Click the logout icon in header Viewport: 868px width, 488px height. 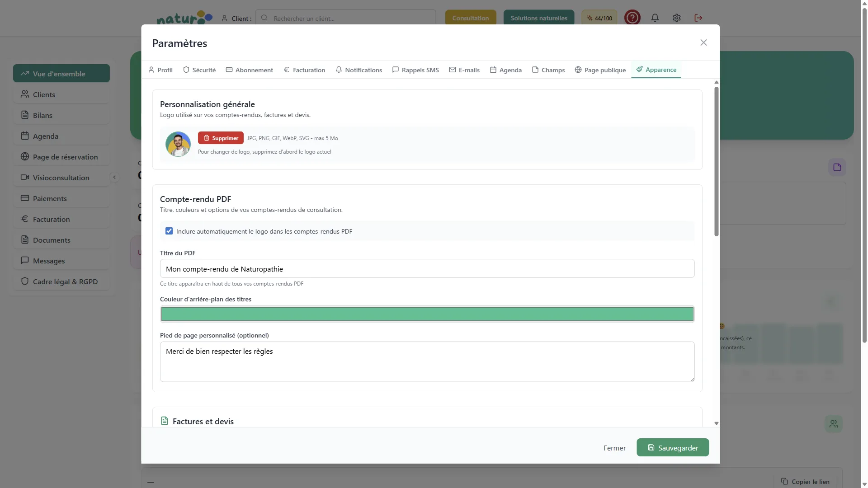[x=698, y=18]
